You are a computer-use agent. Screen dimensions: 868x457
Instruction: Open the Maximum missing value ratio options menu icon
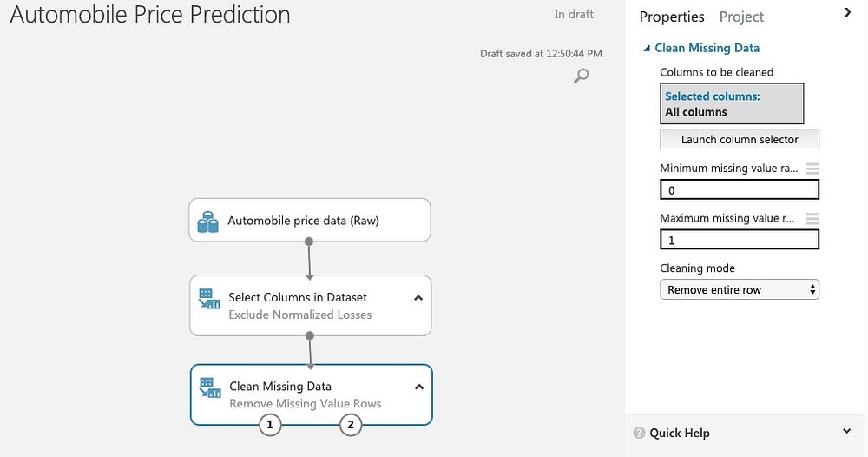[812, 218]
